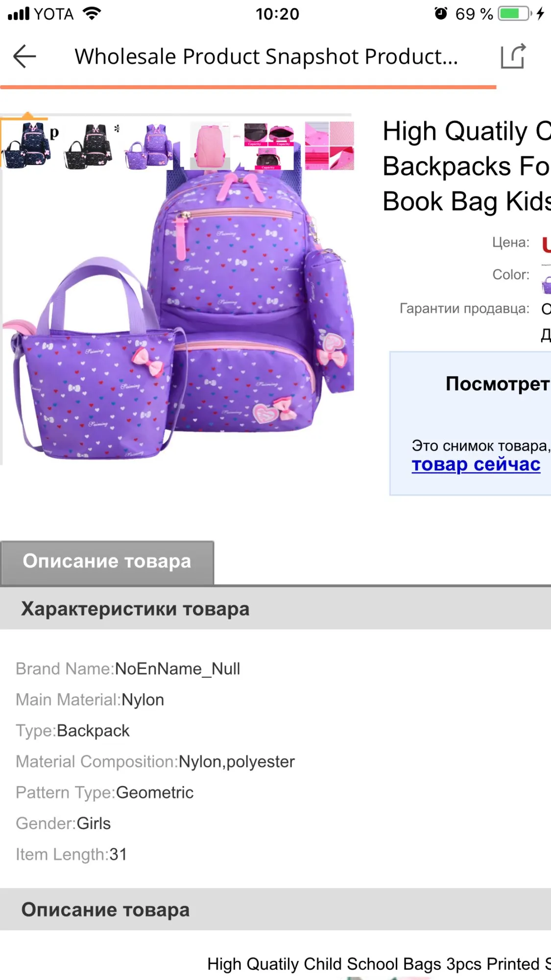551x980 pixels.
Task: Select the black bag set thumbnail
Action: tap(89, 146)
